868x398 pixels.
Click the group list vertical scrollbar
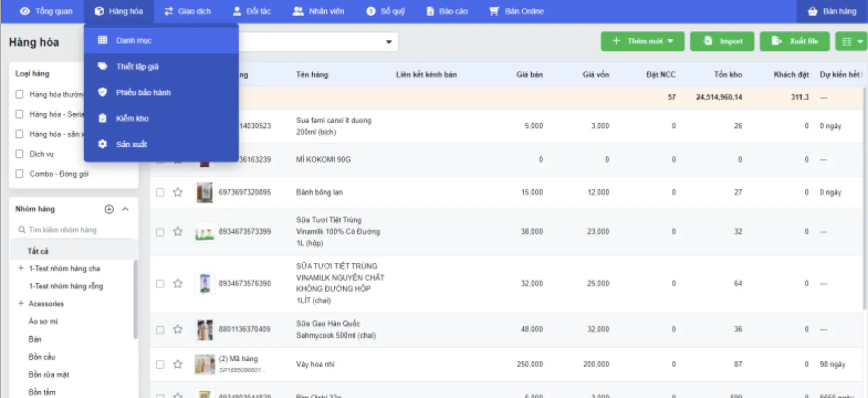[x=136, y=299]
